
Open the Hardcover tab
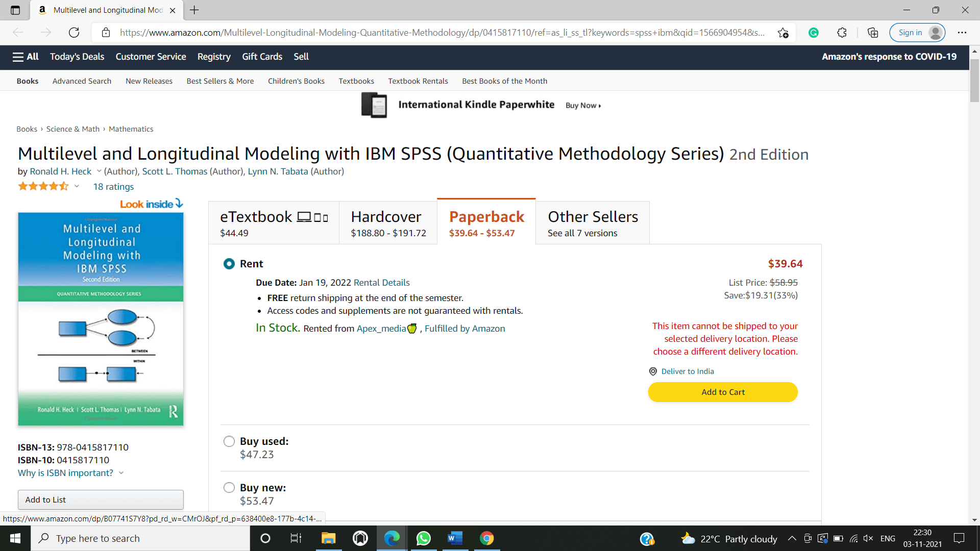(388, 222)
